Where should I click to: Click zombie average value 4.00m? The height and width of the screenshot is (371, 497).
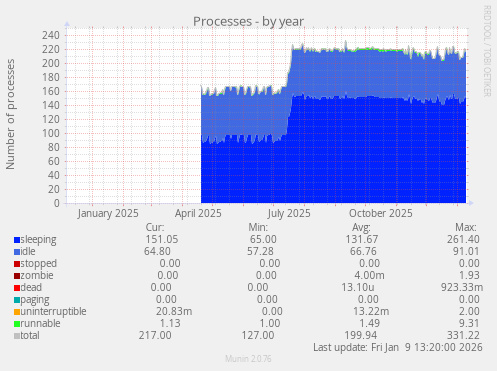369,275
